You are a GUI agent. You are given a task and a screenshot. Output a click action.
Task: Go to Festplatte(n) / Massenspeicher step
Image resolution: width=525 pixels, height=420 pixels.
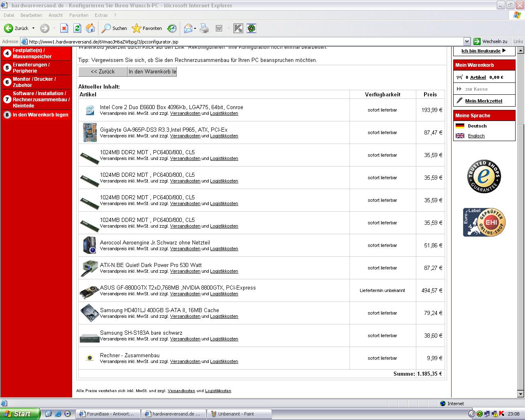click(x=32, y=53)
